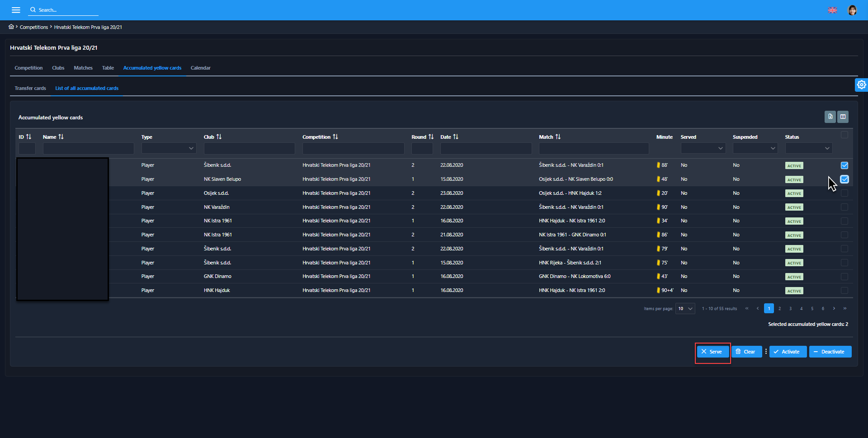Click the export file icon above table
Screen dimensions: 868x438
pyautogui.click(x=830, y=117)
